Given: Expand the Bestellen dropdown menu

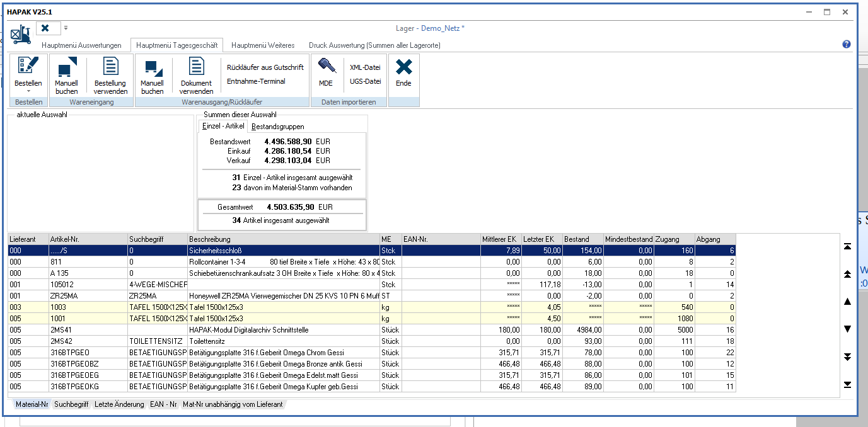Looking at the screenshot, I should click(28, 91).
